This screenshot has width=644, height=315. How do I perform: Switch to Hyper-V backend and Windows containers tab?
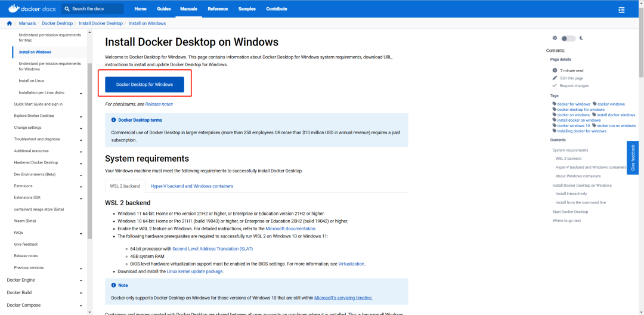(192, 186)
